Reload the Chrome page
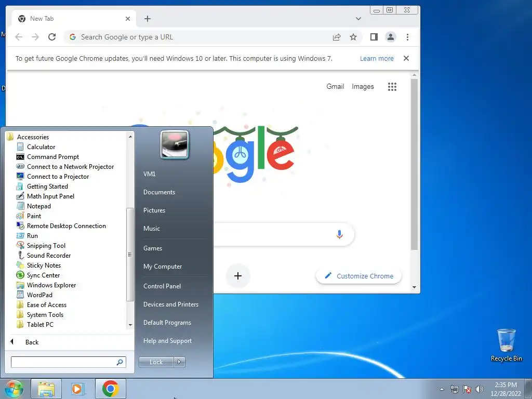The image size is (532, 399). click(x=52, y=37)
